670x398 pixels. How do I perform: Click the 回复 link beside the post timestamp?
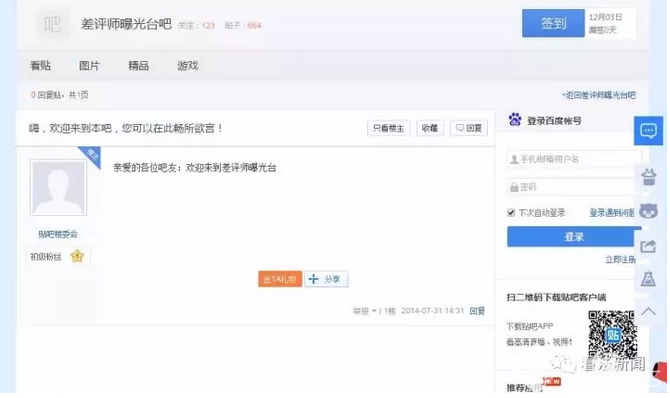point(477,311)
